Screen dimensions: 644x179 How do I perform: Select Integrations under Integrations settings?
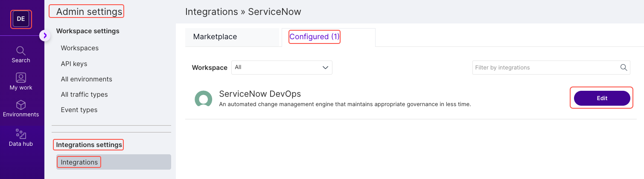pyautogui.click(x=114, y=162)
